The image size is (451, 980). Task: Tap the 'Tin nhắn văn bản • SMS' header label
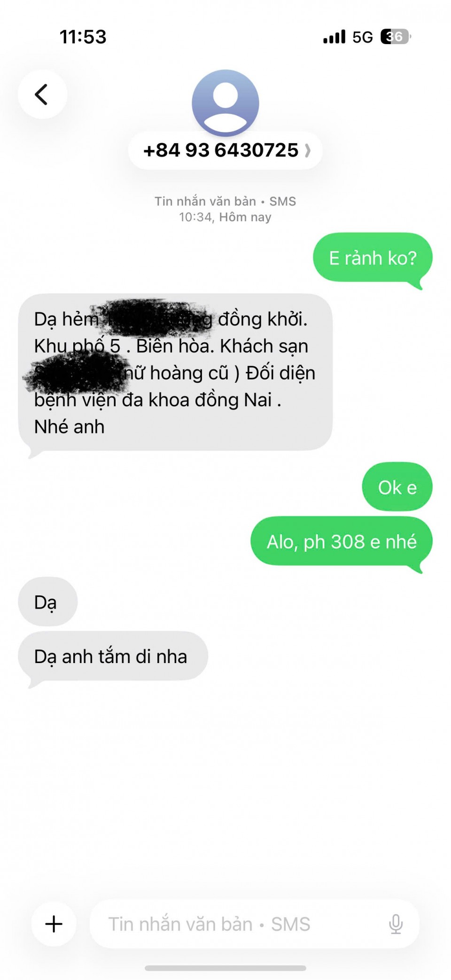pyautogui.click(x=225, y=201)
